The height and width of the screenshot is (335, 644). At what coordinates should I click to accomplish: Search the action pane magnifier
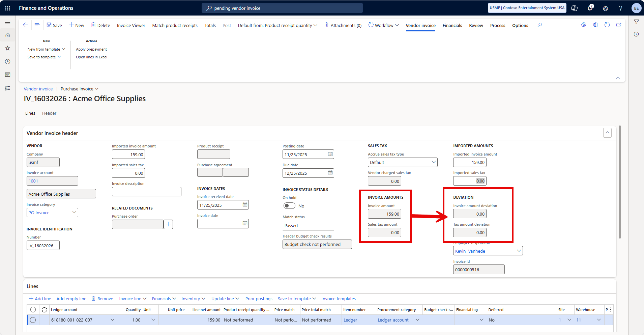(539, 25)
